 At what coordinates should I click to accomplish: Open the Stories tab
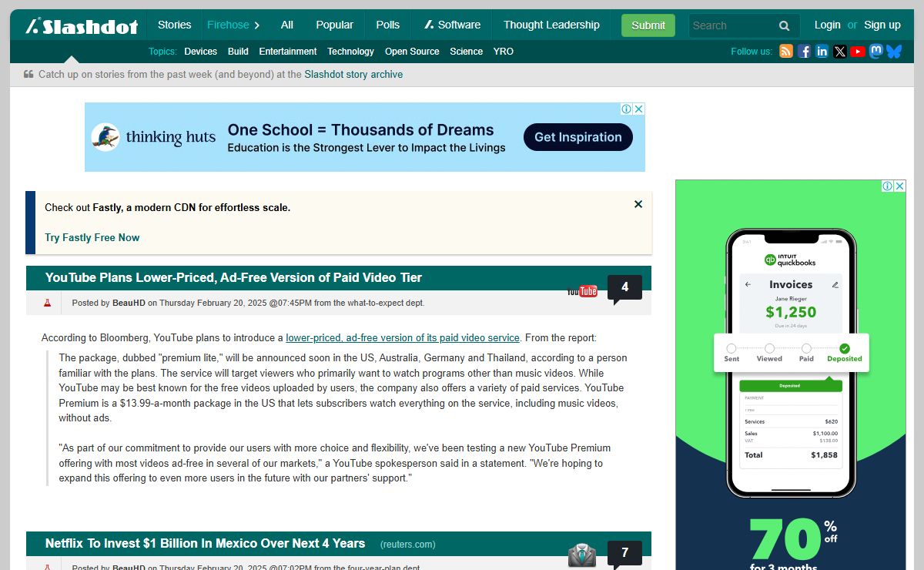click(174, 25)
